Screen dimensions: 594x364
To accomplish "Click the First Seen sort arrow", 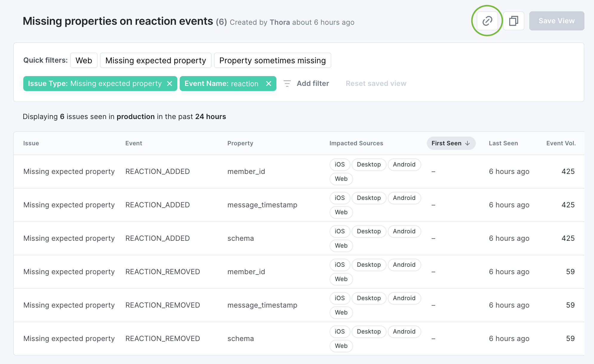I will (468, 144).
